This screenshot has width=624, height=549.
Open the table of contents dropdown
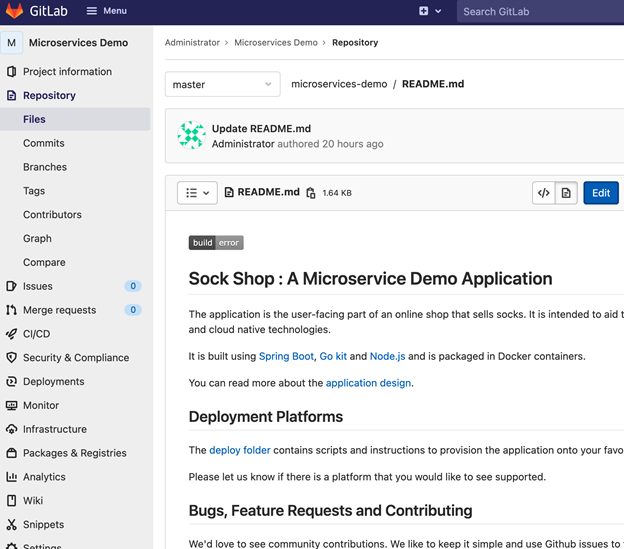(197, 193)
